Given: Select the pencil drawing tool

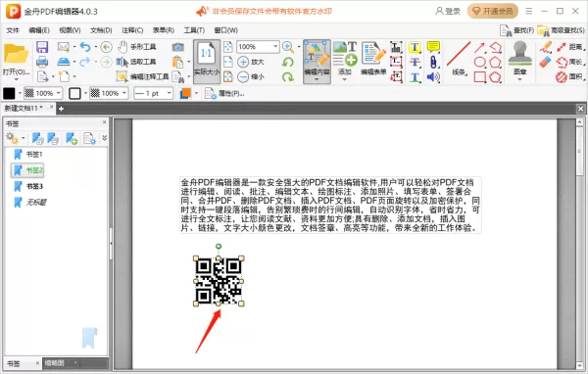Looking at the screenshot, I should 546,47.
